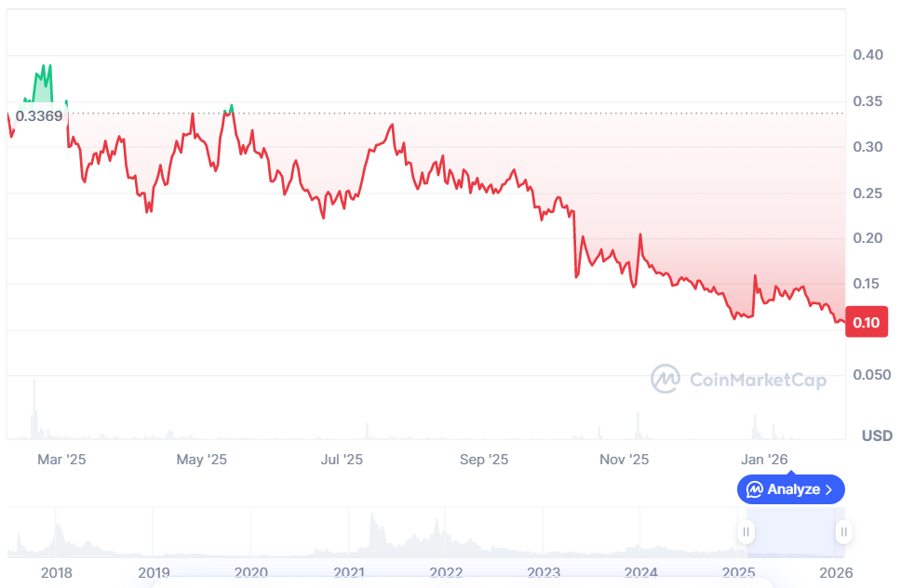
Task: Select year 2018 in the range navigator
Action: coord(57,573)
